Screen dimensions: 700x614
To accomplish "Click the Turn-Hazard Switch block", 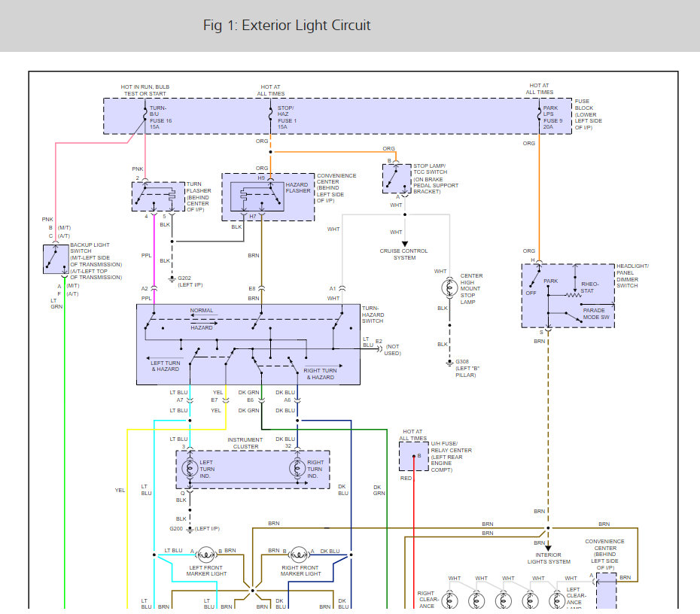I will point(248,345).
